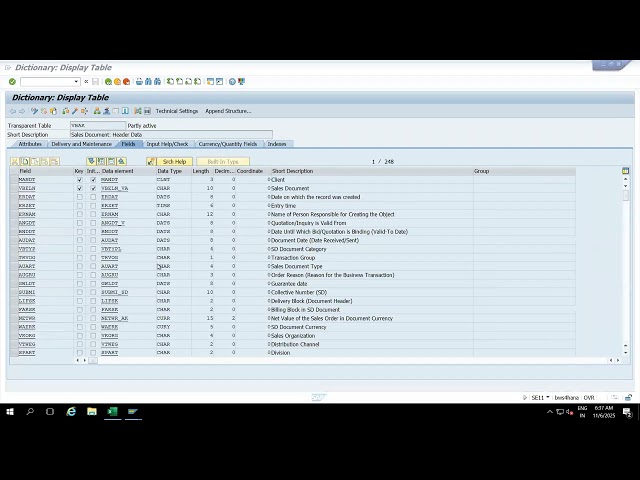Toggle Key checkbox for NETWR row
Image resolution: width=640 pixels, height=480 pixels.
click(80, 318)
